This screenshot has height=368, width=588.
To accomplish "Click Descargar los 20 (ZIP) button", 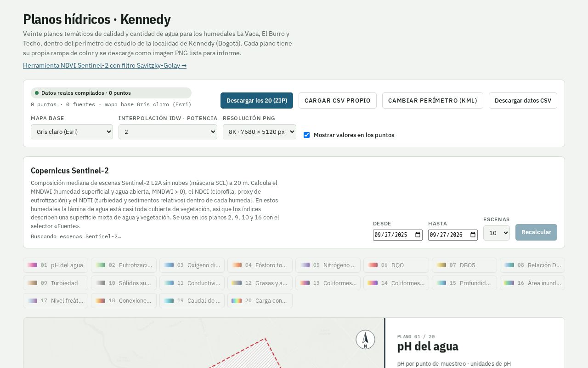I will point(257,101).
